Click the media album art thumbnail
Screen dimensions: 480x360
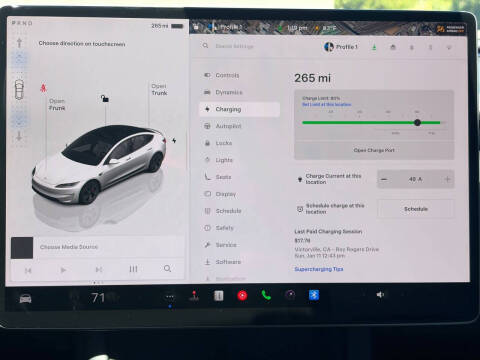click(x=22, y=248)
